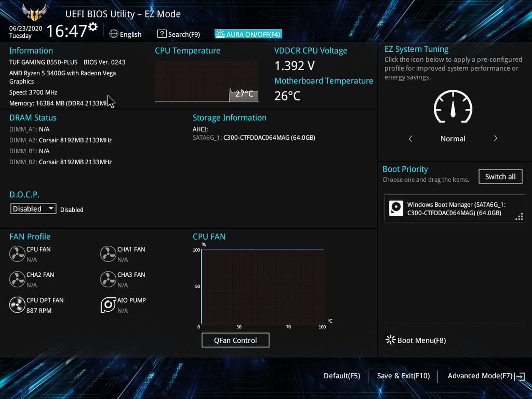
Task: Click Windows Boot Manager boot entry text
Action: (x=456, y=209)
